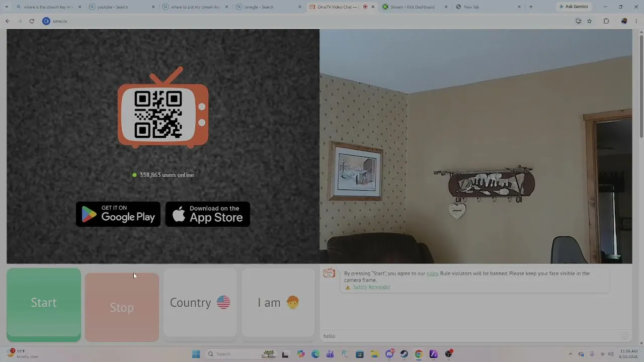Click the microphone icon in the system tray
The height and width of the screenshot is (362, 644).
click(x=592, y=354)
